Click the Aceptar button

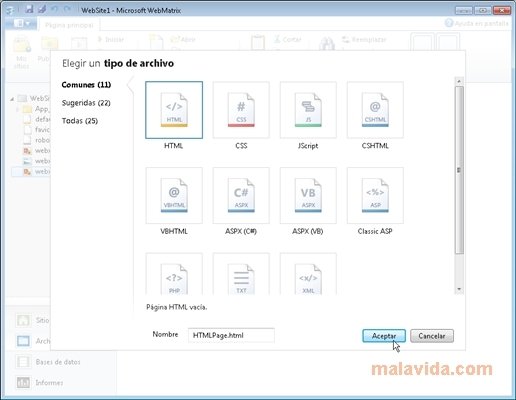[384, 336]
